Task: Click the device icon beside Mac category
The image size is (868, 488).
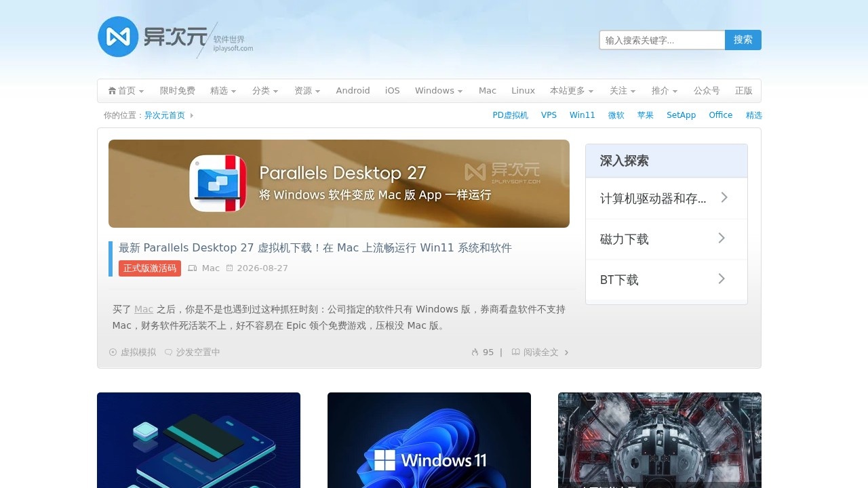Action: pos(193,268)
